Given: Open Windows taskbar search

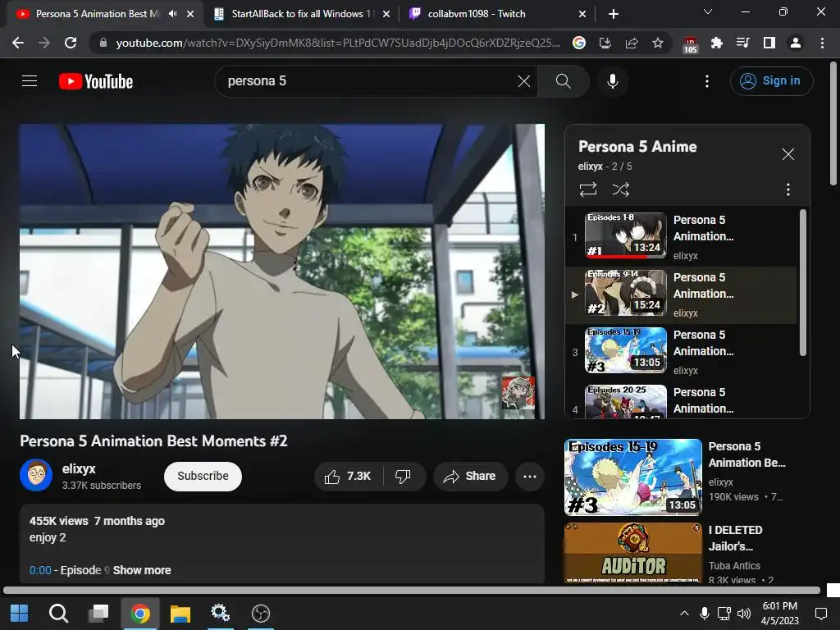Looking at the screenshot, I should (58, 614).
